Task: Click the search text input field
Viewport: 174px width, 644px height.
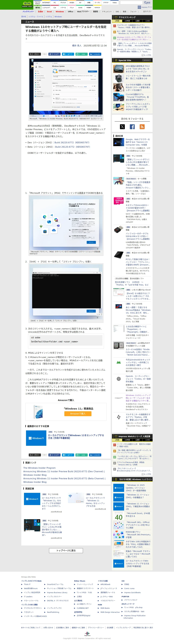Action: coord(131,2)
